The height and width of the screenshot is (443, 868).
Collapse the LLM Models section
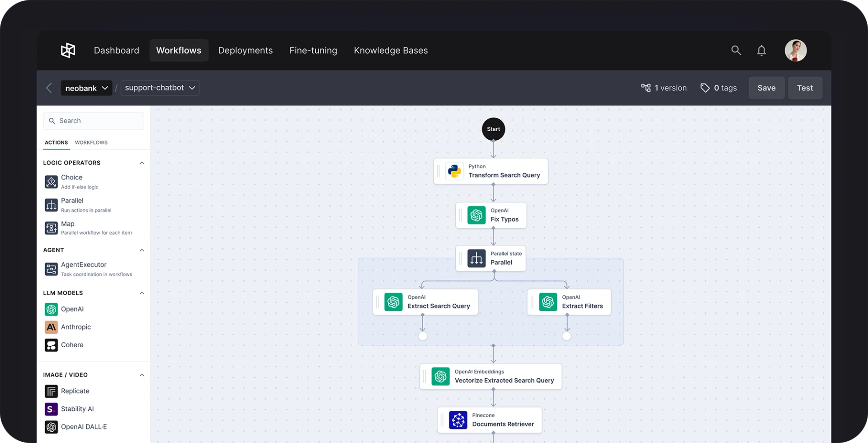pyautogui.click(x=142, y=293)
